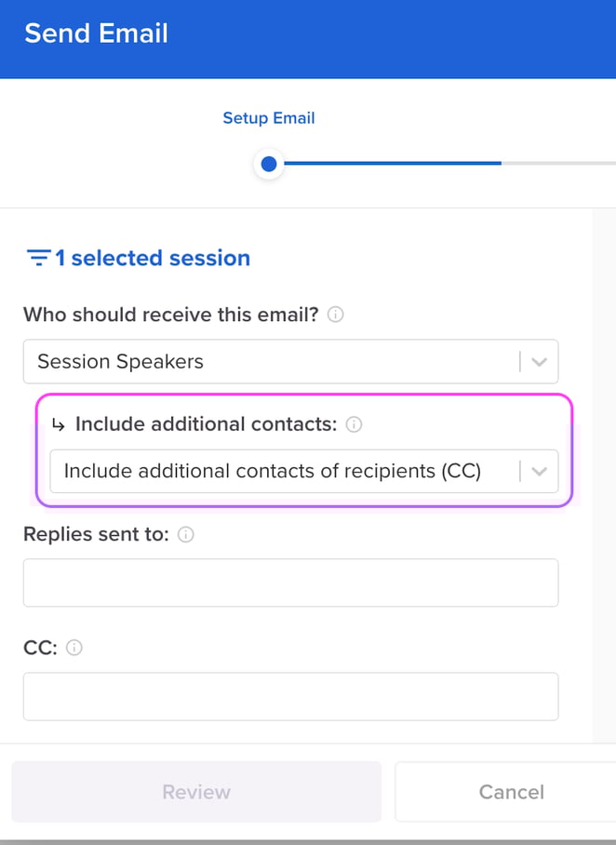Screen dimensions: 616x845
Task: Click the 'Who should receive this email?' label
Action: [171, 315]
